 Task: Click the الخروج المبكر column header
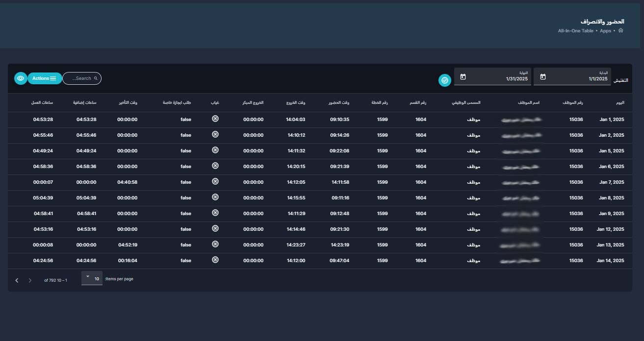[x=253, y=103]
